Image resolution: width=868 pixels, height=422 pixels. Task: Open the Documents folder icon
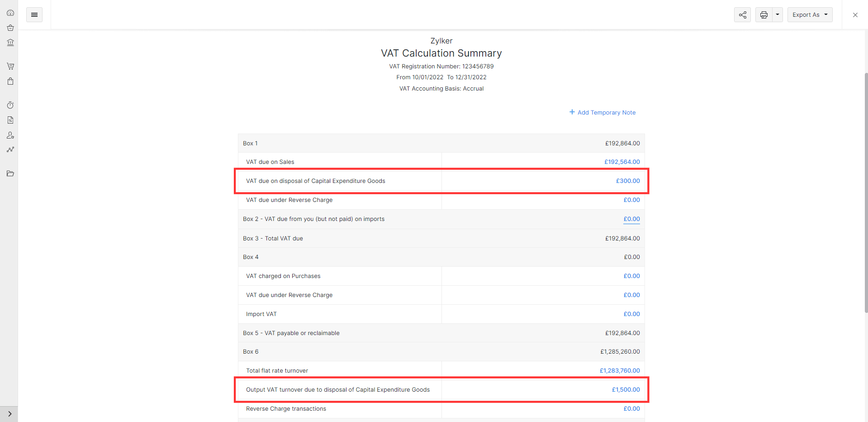(10, 173)
